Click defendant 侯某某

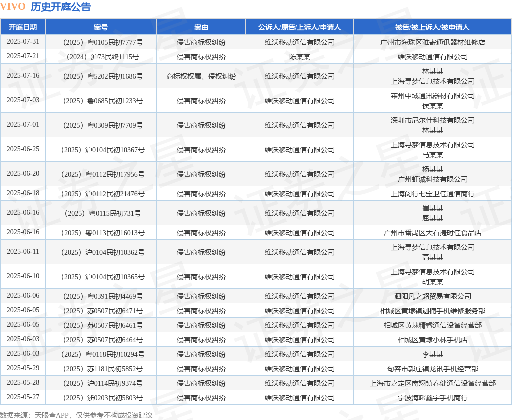432,106
